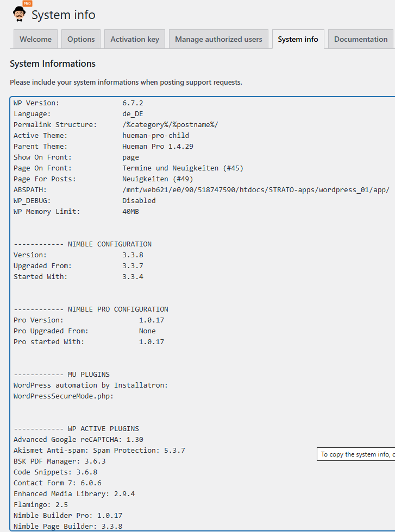This screenshot has width=395, height=532.
Task: Click the MU PLUGINS section header
Action: tap(61, 374)
